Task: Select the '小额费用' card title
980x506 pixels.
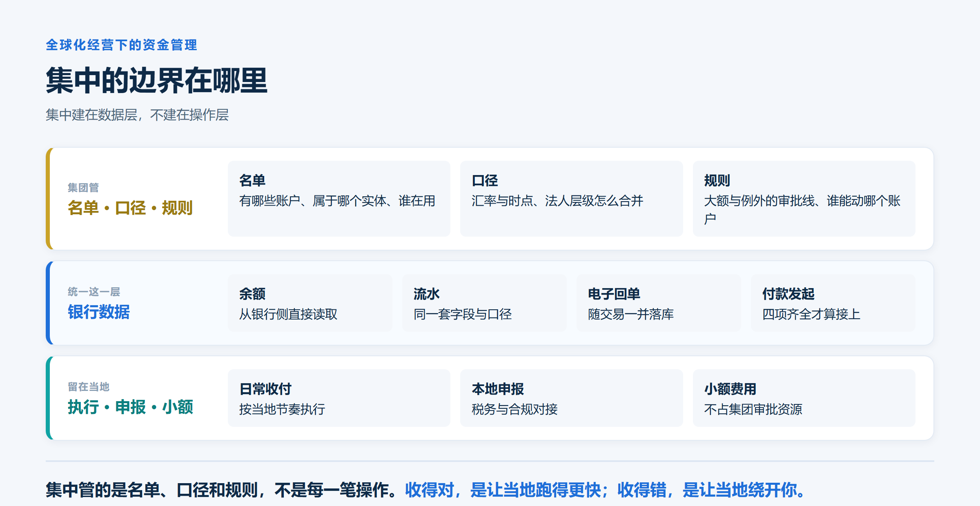Action: click(730, 389)
